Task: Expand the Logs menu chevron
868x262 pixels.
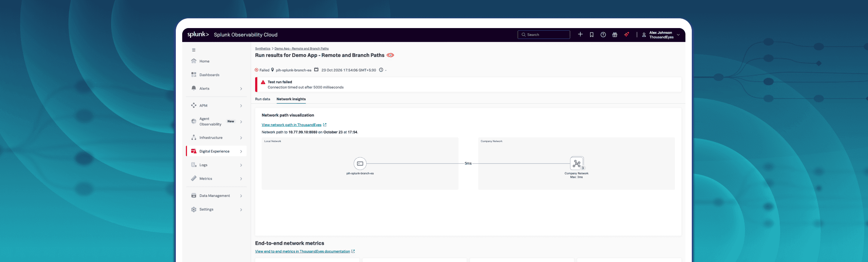Action: click(x=241, y=165)
